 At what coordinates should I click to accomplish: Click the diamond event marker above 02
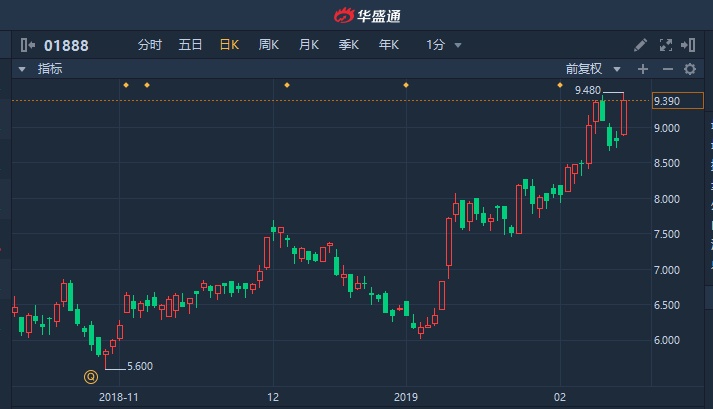560,85
